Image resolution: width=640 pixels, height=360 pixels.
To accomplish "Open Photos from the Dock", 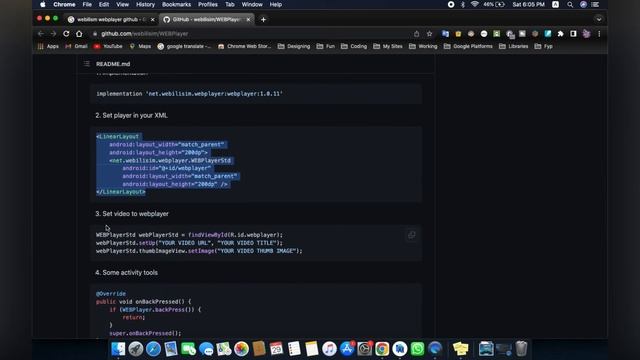I will pos(241,349).
